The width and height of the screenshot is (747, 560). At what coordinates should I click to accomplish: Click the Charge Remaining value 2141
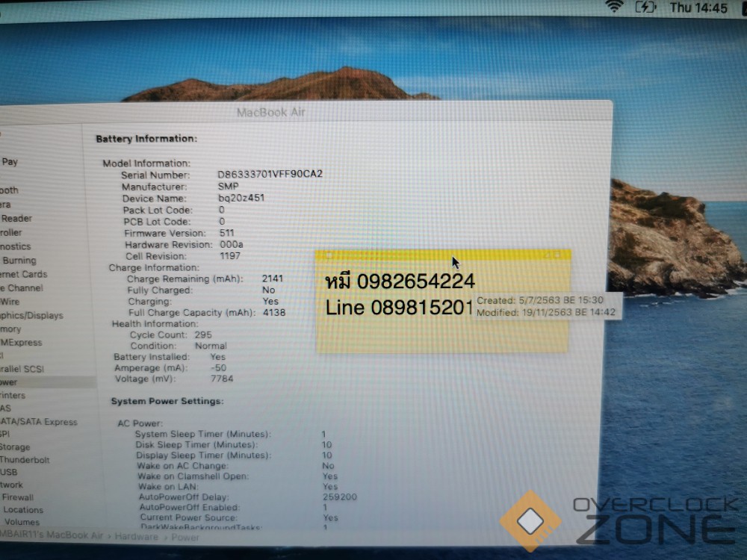273,278
